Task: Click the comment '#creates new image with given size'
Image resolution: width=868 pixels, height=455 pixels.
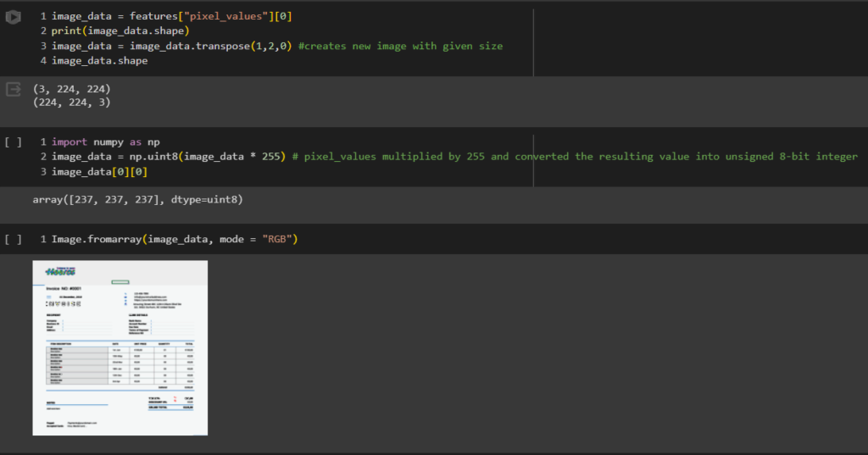Action: coord(401,46)
